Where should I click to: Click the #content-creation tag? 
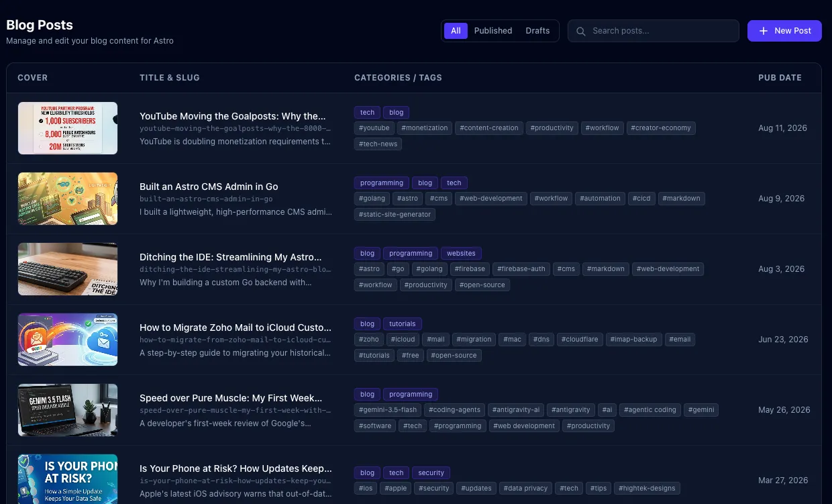(489, 128)
